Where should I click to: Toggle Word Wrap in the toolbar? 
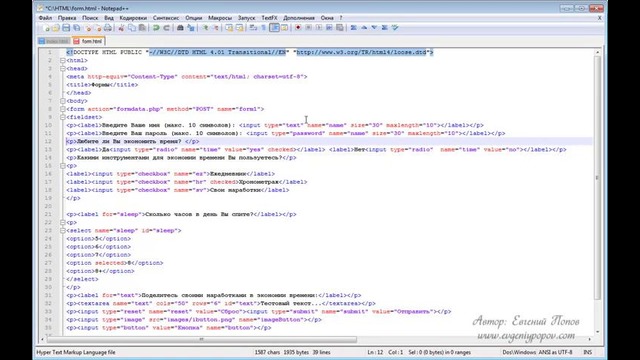[253, 28]
